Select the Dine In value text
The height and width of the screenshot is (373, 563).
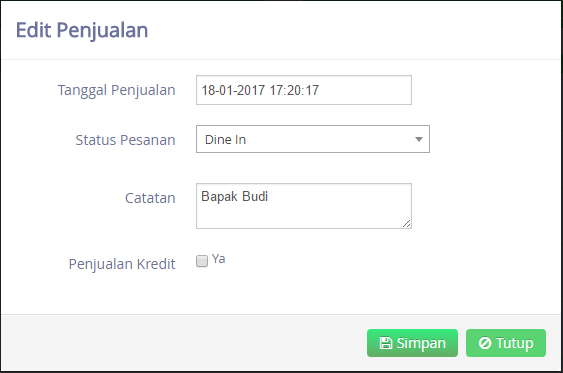225,140
